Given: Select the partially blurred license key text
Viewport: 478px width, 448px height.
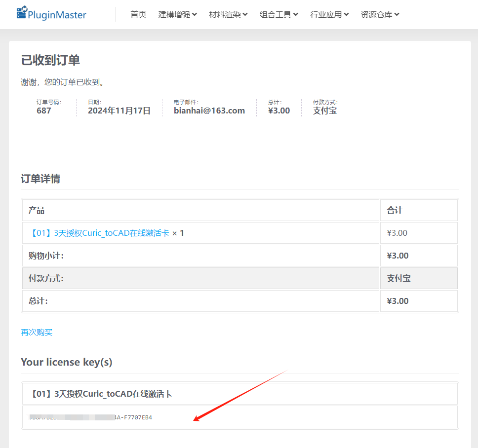Looking at the screenshot, I should click(91, 417).
